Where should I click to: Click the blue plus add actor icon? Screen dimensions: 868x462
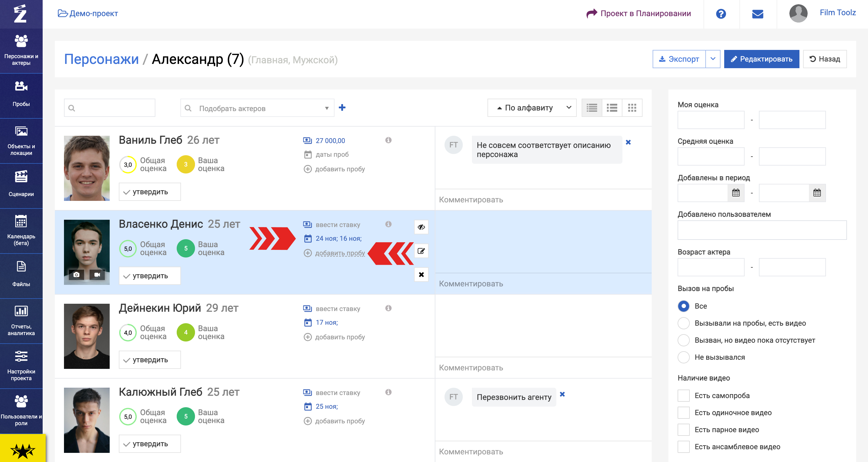342,107
